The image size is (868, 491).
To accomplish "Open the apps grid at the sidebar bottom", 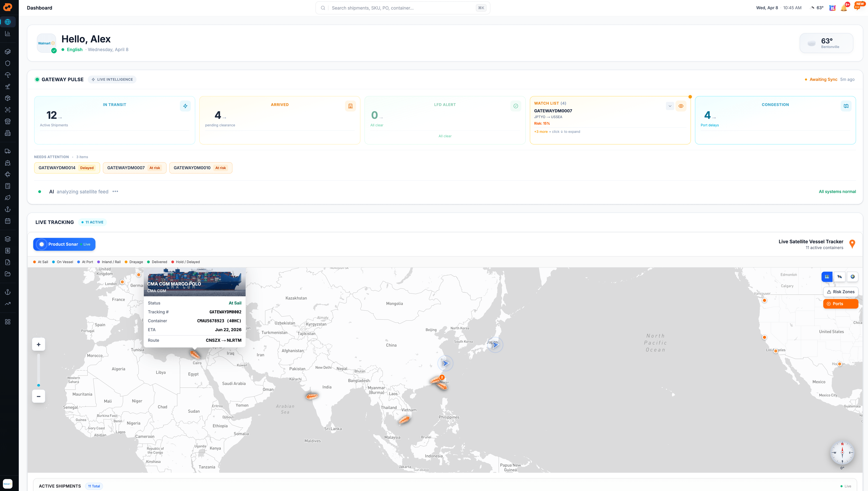I will 8,321.
